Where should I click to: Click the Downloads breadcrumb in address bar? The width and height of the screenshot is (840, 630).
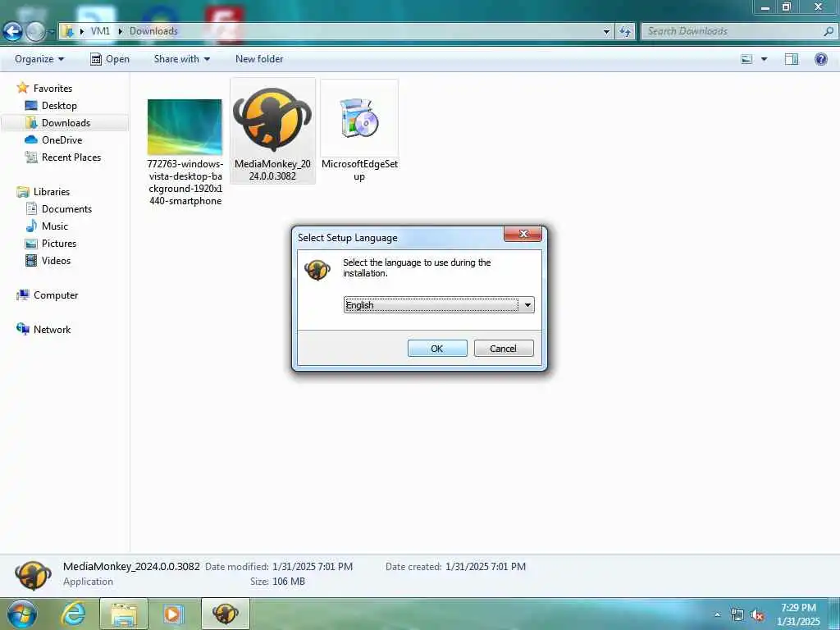coord(153,31)
